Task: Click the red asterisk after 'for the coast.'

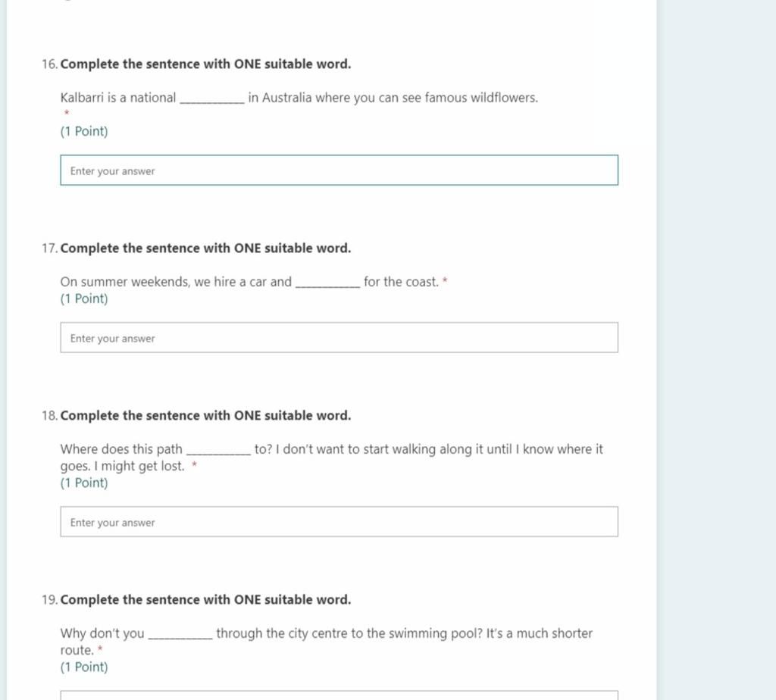Action: 445,280
